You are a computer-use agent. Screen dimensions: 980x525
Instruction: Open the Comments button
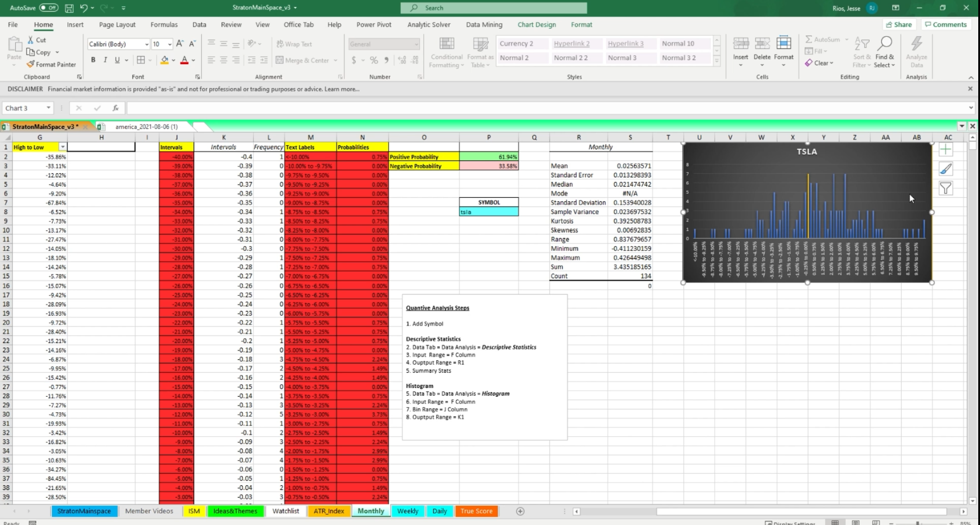[x=946, y=24]
